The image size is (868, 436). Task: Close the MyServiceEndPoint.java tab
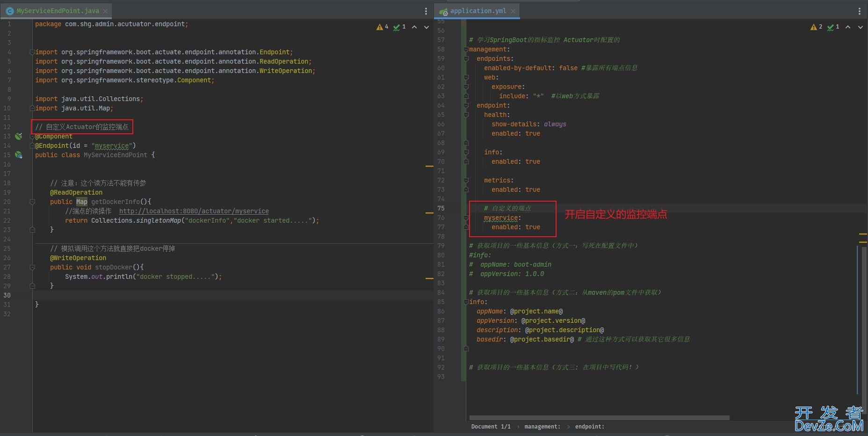coord(105,11)
